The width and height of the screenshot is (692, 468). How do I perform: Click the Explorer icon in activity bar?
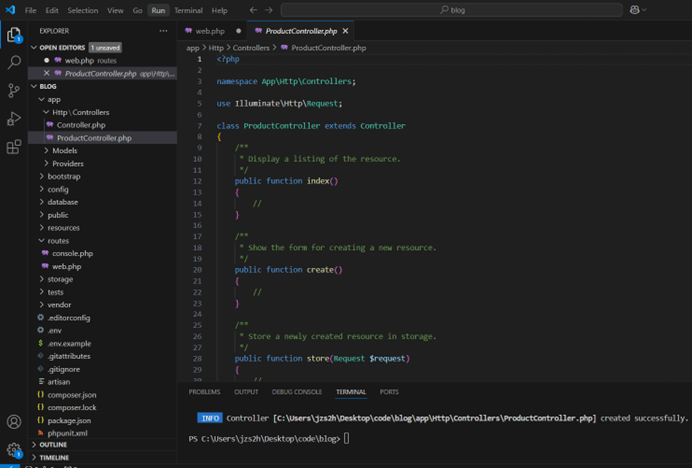tap(14, 34)
